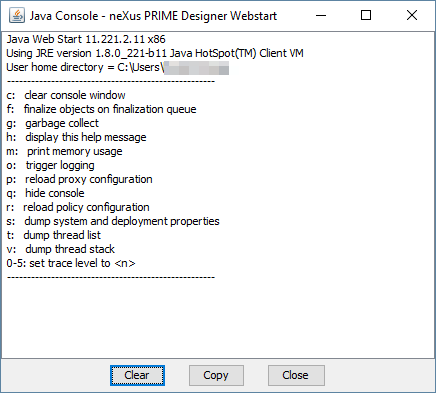Click the 'm: print memory usage' line
The image size is (436, 393).
pos(64,151)
